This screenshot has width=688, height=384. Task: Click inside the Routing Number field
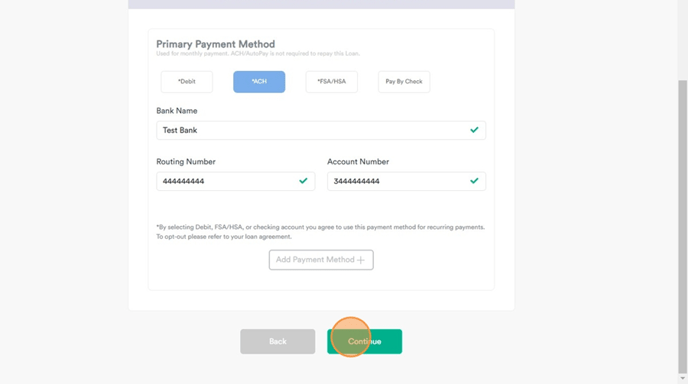click(x=236, y=181)
